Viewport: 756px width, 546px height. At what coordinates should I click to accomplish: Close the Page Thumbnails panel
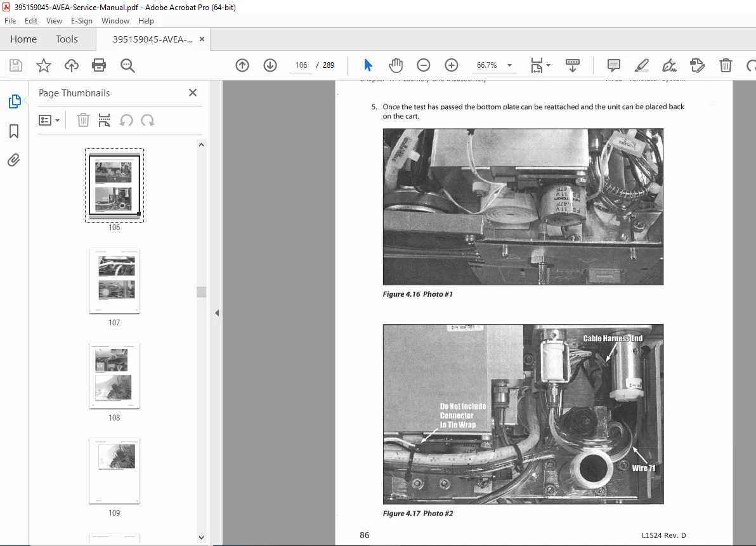click(193, 93)
